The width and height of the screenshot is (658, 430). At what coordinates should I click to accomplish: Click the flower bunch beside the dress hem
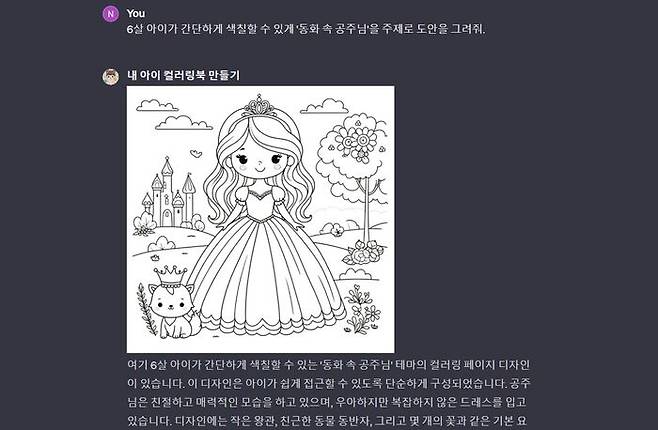tap(362, 309)
